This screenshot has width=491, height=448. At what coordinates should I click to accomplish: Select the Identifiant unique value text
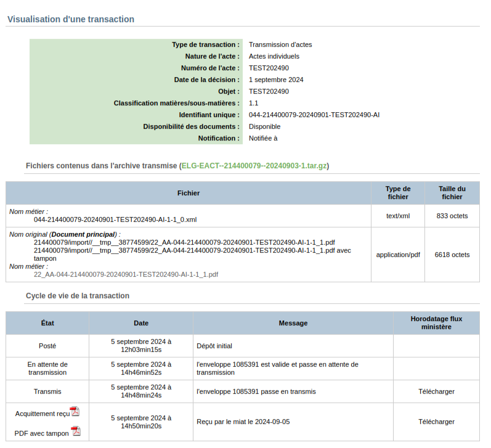tap(314, 115)
